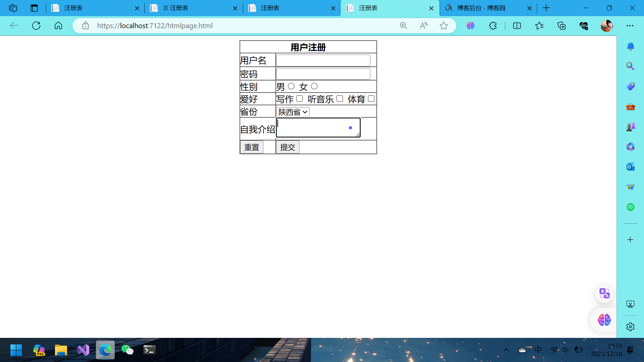Open a new browser tab
The width and height of the screenshot is (644, 362).
546,8
